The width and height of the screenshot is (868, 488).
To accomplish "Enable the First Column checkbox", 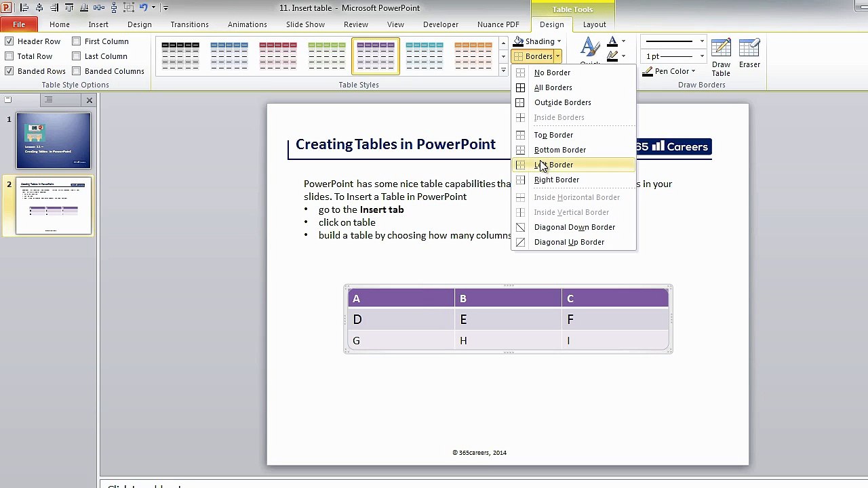I will pyautogui.click(x=77, y=41).
